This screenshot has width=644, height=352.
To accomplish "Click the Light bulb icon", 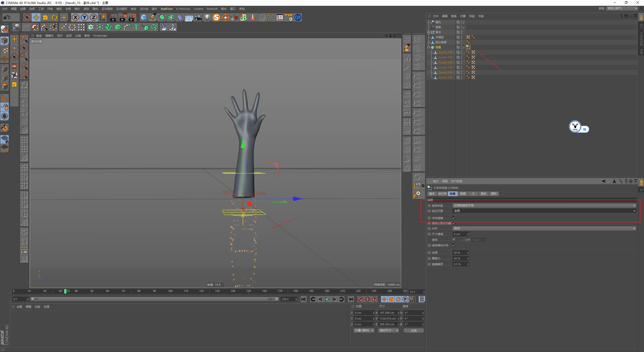I will (x=207, y=17).
